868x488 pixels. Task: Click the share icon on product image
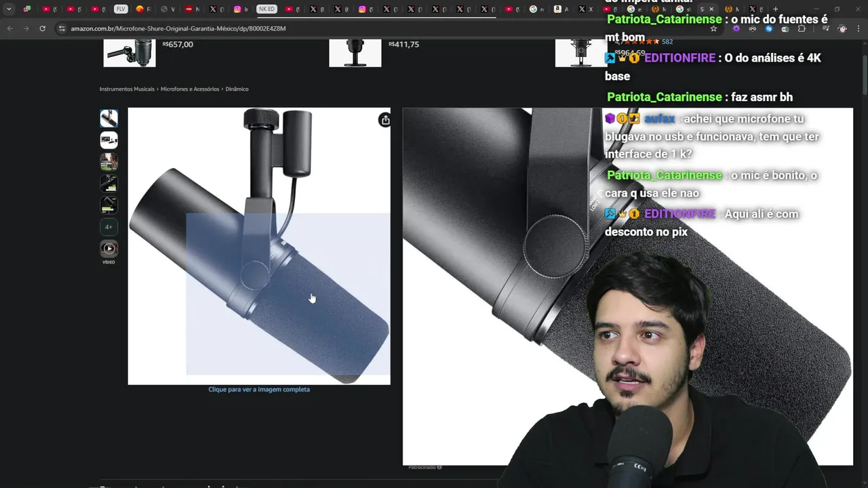[384, 120]
